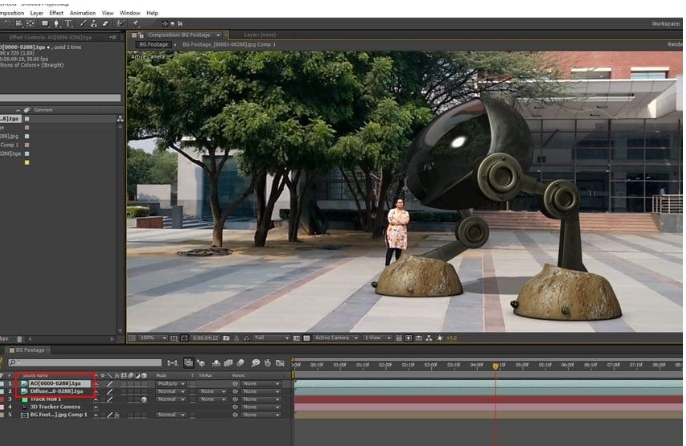
Task: Open TrkMat dropdown for Diffuse layer
Action: [212, 391]
